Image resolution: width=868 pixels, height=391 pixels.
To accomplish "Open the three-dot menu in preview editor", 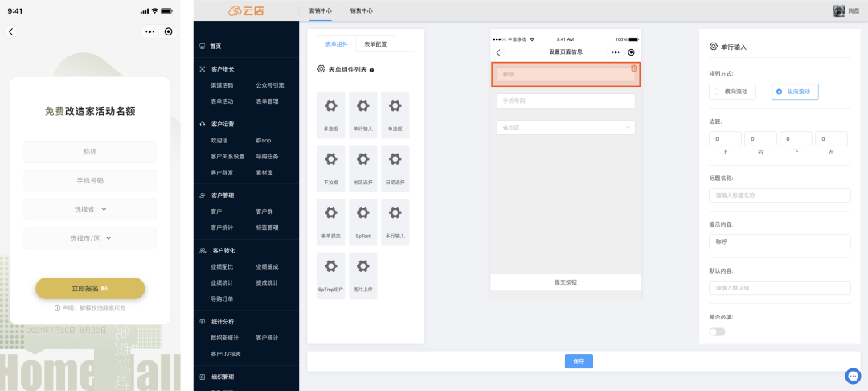I will (x=616, y=52).
